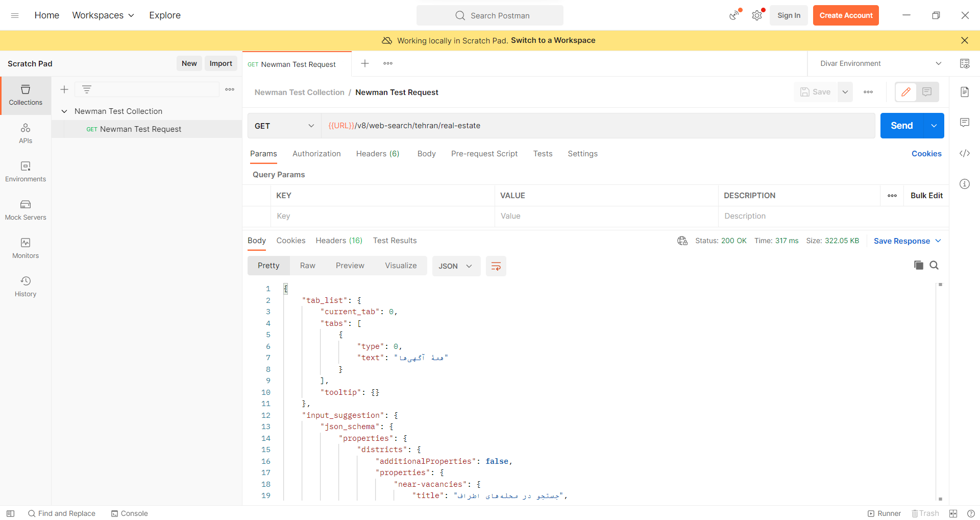Open Mock Servers in the sidebar
The width and height of the screenshot is (980, 520).
click(26, 210)
